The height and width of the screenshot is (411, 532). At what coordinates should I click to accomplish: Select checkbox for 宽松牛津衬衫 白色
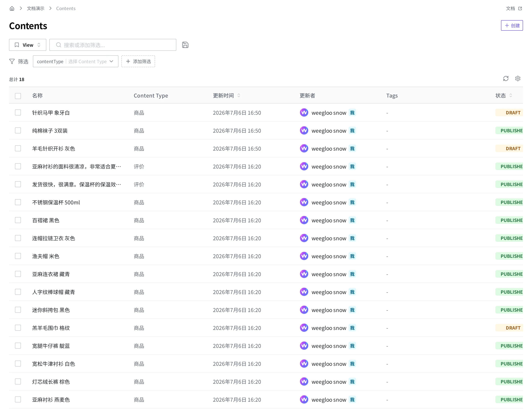coord(18,364)
